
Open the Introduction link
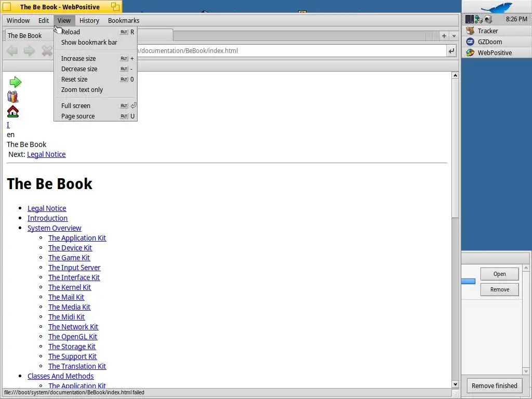coord(47,218)
